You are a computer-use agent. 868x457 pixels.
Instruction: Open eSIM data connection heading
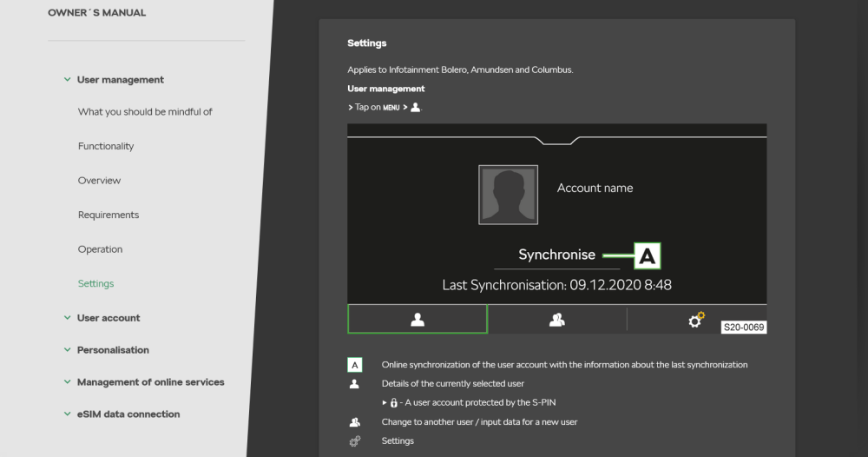128,414
